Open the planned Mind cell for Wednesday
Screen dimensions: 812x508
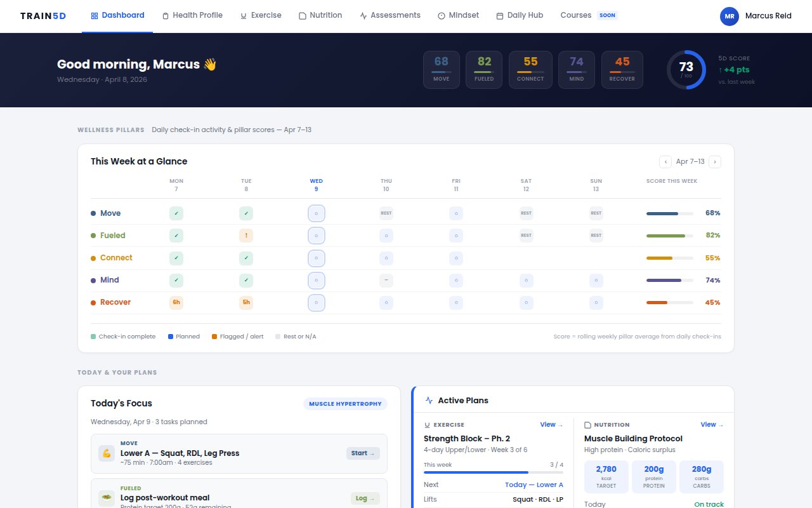[317, 280]
